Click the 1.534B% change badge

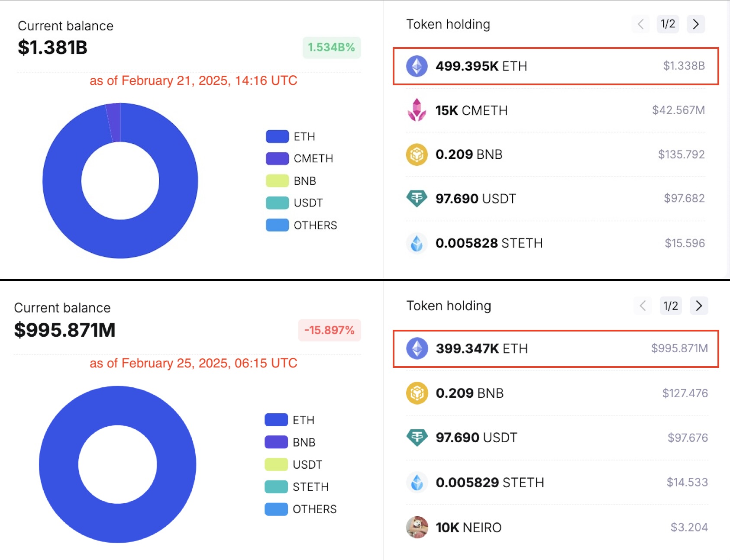(x=332, y=48)
